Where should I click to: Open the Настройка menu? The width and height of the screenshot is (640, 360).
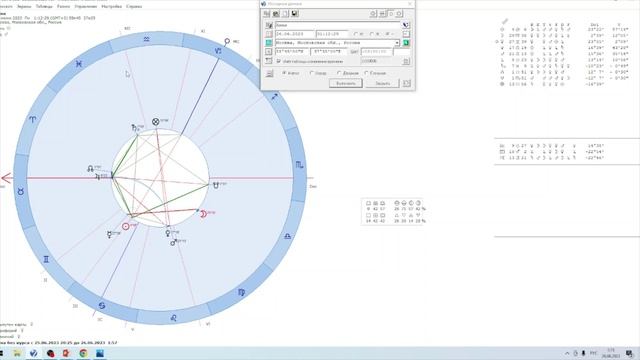[111, 7]
